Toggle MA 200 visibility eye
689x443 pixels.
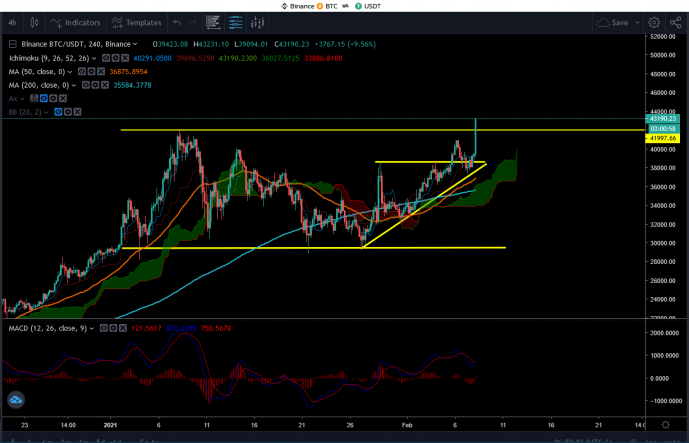tap(85, 85)
